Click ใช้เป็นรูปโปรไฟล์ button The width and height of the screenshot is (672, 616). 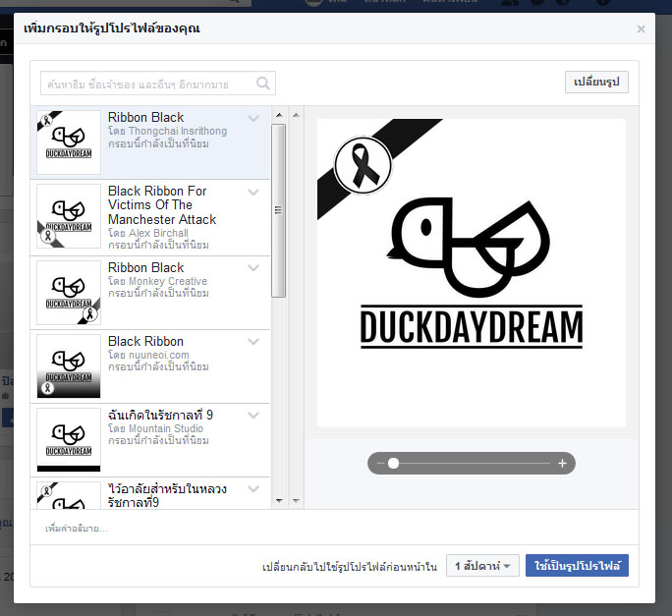577,566
